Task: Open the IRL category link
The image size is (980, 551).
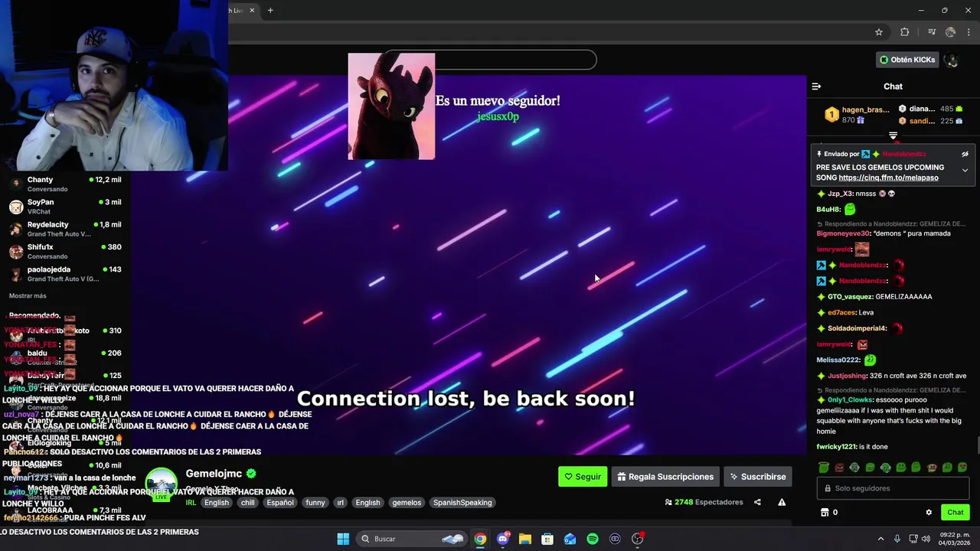Action: 191,503
